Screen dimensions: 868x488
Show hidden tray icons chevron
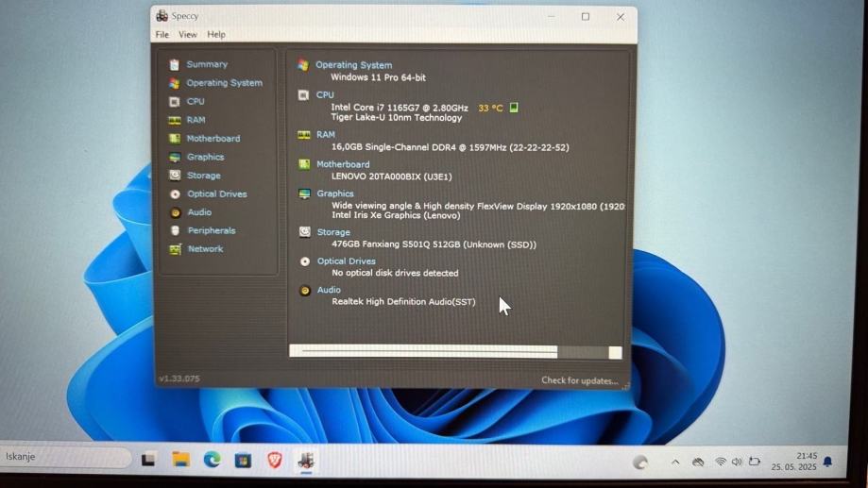coord(675,462)
